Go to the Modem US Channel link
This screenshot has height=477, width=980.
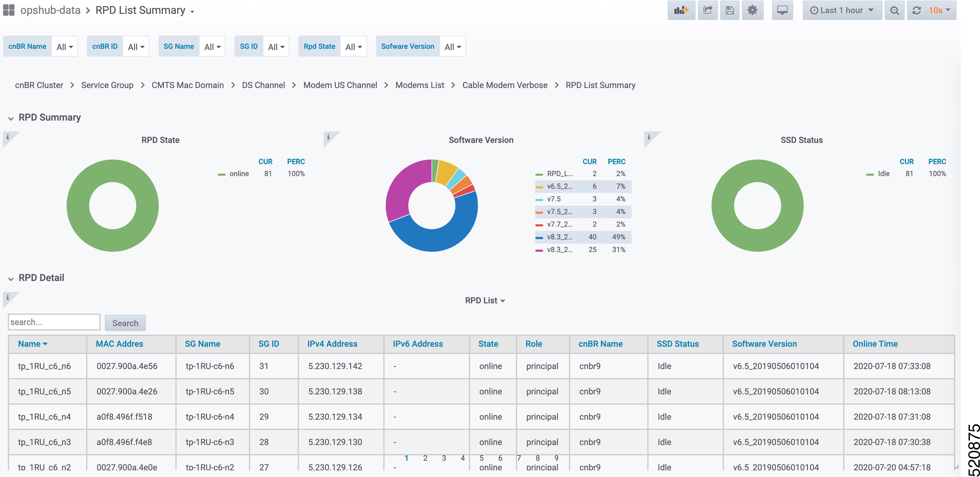click(340, 85)
